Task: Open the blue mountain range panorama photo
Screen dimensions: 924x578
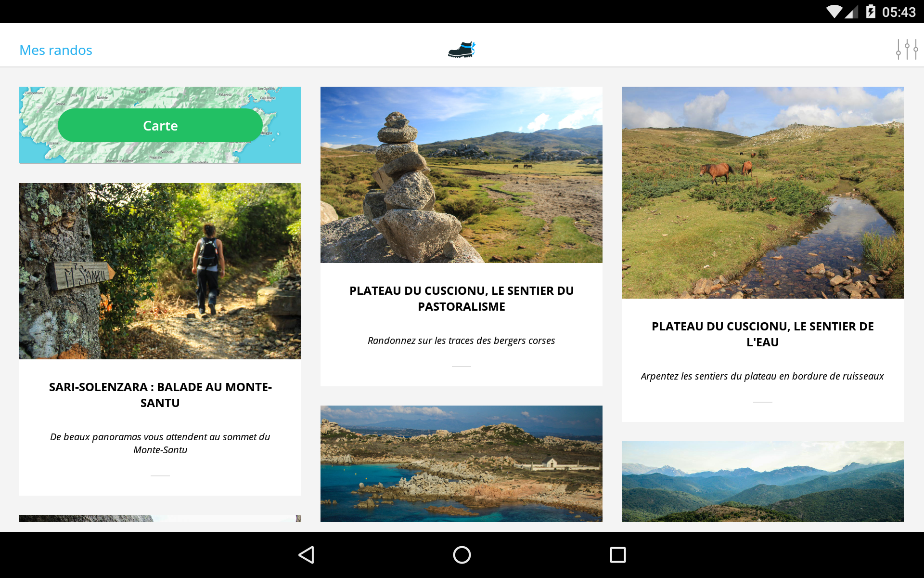Action: (762, 481)
